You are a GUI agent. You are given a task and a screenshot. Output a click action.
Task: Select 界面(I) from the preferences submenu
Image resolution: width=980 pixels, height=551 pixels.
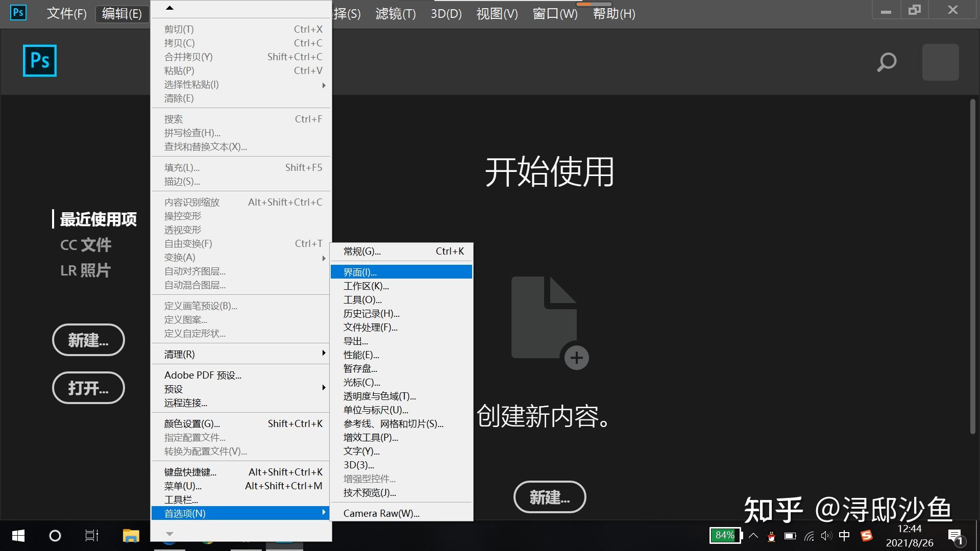tap(401, 272)
